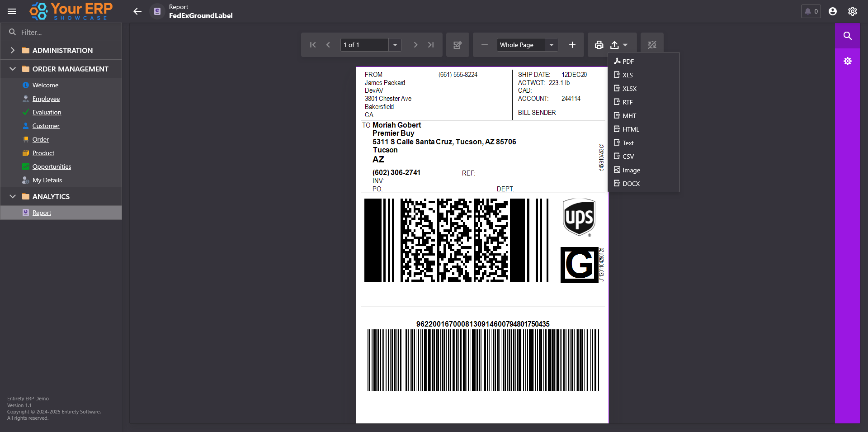Open the page number dropdown
868x432 pixels.
tap(395, 45)
